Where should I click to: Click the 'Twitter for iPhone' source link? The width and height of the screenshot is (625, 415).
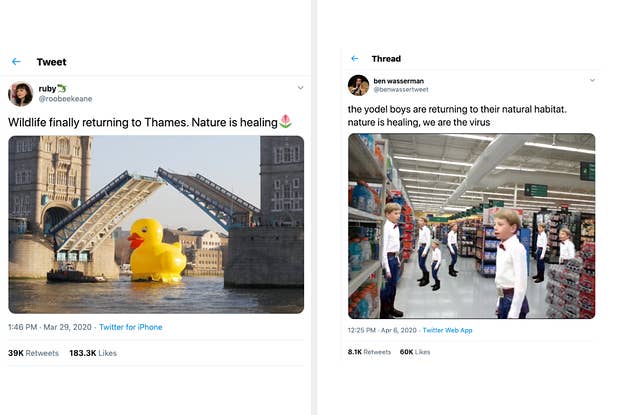pyautogui.click(x=130, y=327)
